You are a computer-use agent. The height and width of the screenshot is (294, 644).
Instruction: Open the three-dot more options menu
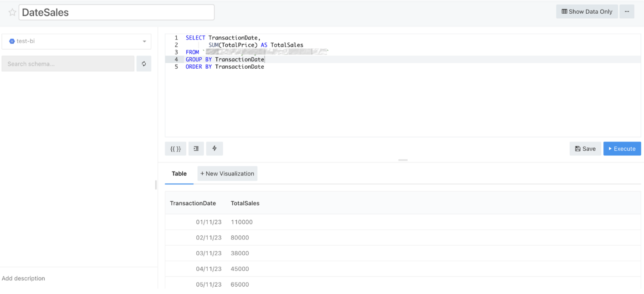[627, 12]
